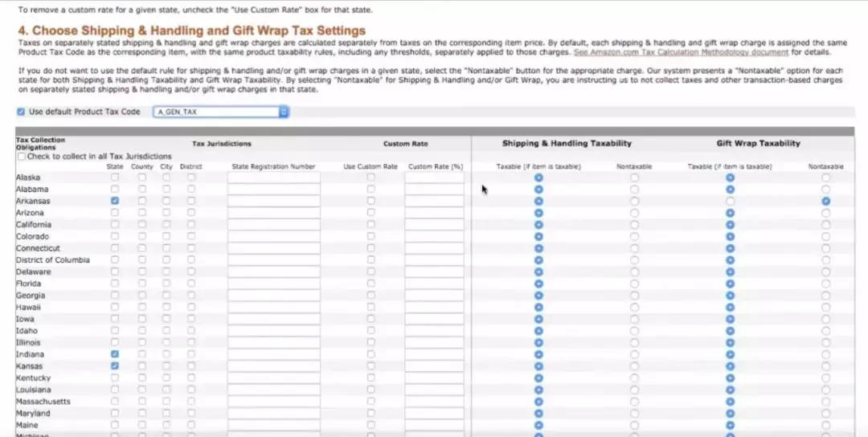Click the Connecticut row label
Image resolution: width=868 pixels, height=437 pixels.
[38, 248]
